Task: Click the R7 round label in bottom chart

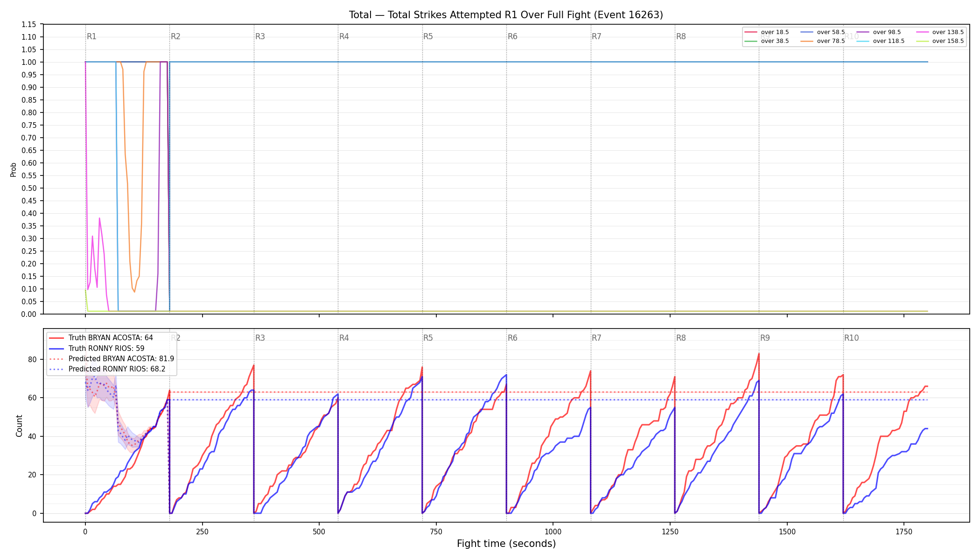Action: [x=596, y=338]
